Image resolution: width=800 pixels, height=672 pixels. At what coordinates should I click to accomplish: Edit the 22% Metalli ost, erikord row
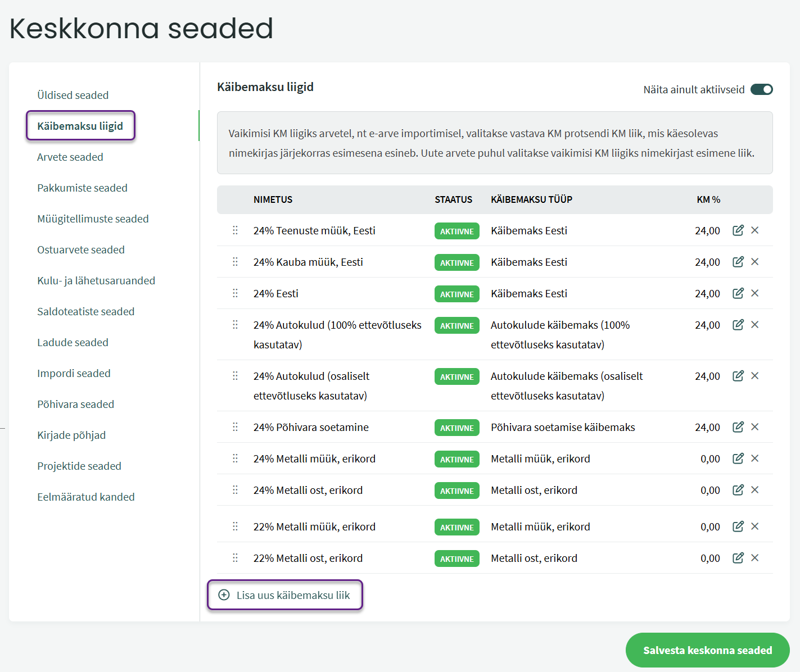point(738,558)
